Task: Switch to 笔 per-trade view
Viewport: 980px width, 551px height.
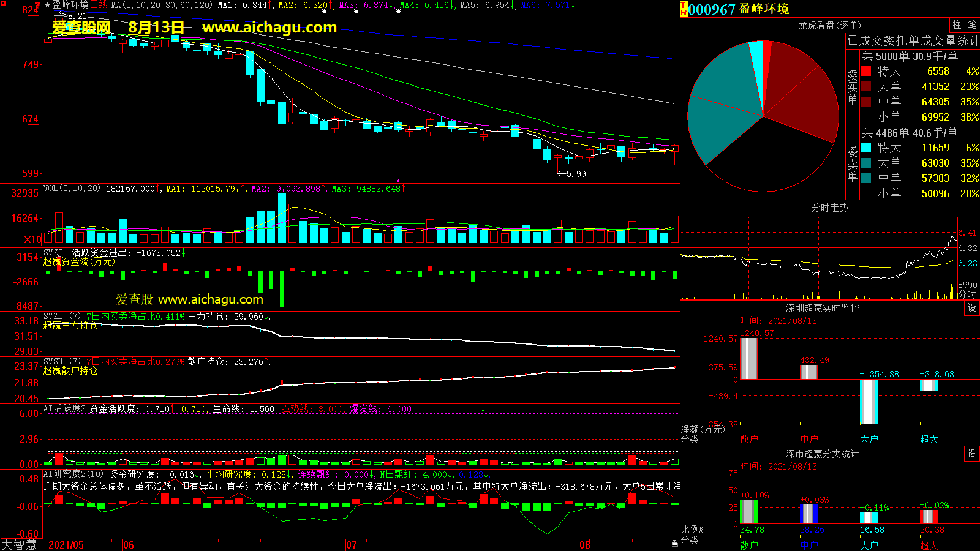Action: tap(972, 24)
